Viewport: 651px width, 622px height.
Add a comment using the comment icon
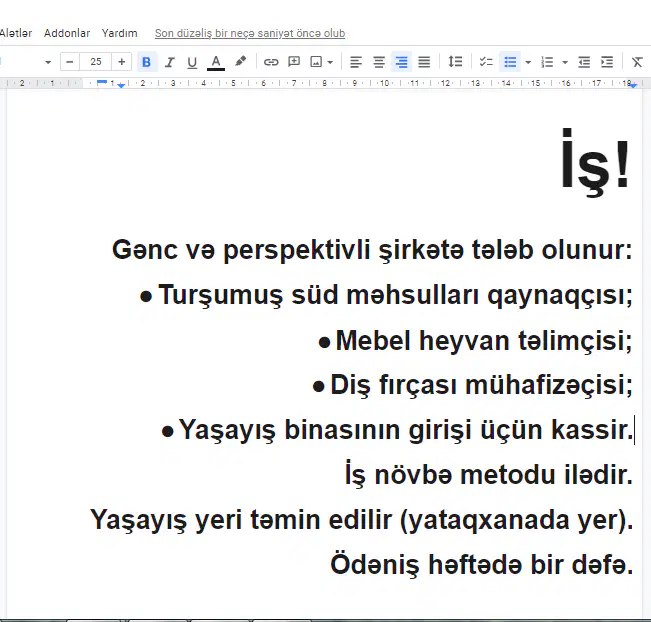(x=294, y=62)
